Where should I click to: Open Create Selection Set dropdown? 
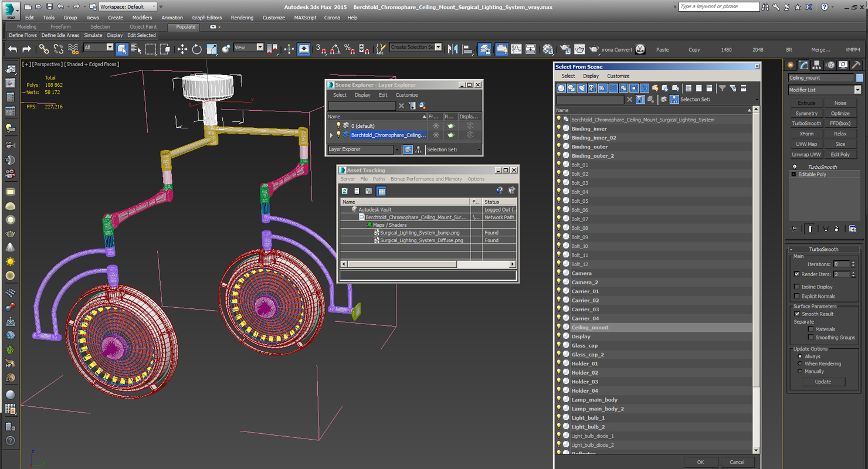coord(438,47)
